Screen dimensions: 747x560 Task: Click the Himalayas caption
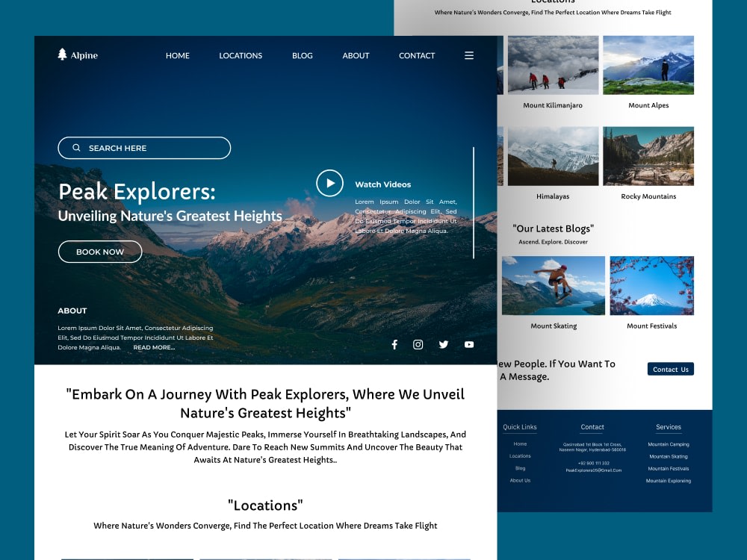[553, 196]
